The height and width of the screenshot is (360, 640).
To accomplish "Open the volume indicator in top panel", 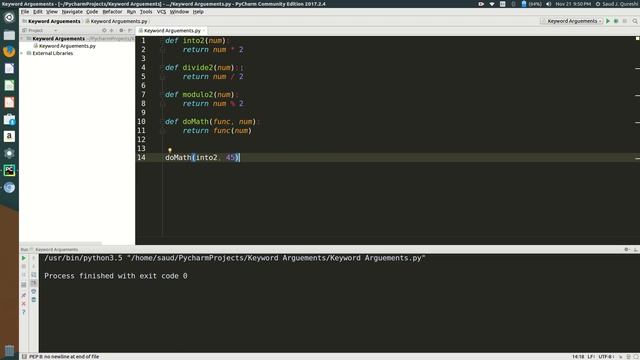I will pyautogui.click(x=548, y=4).
